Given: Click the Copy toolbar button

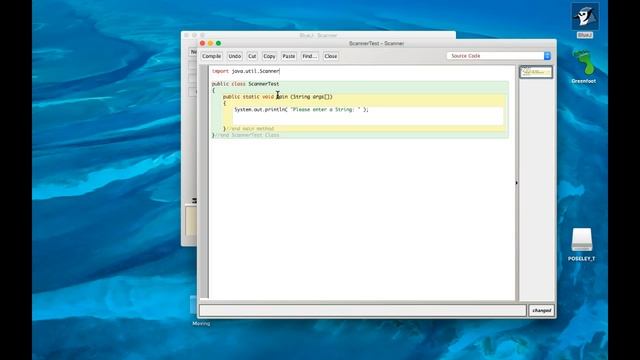Looking at the screenshot, I should [x=269, y=56].
